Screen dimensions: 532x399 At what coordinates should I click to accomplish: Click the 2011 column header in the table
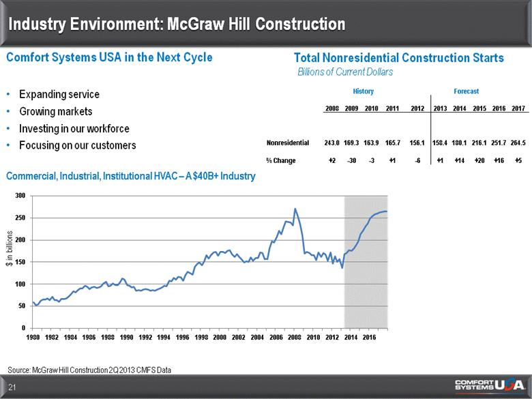click(392, 108)
